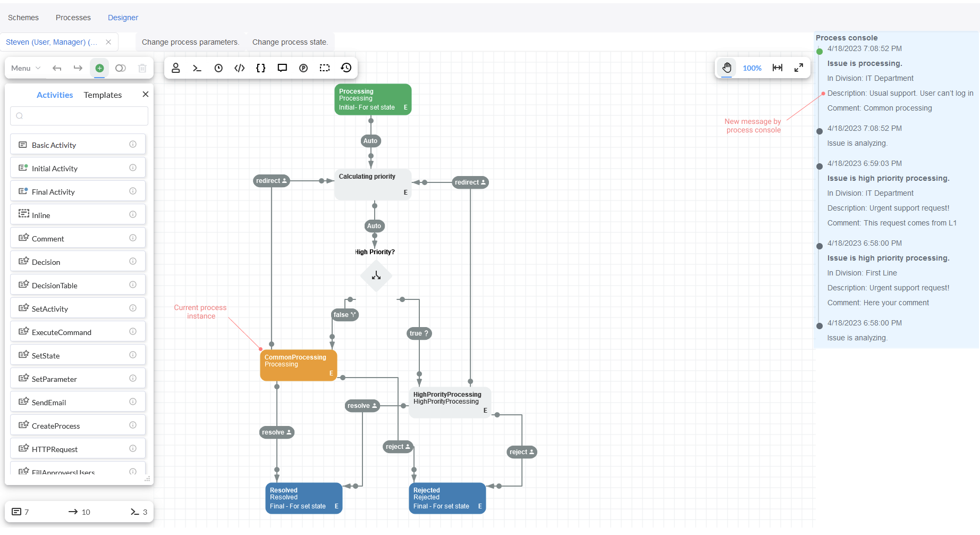Open the process info P icon

(x=303, y=68)
